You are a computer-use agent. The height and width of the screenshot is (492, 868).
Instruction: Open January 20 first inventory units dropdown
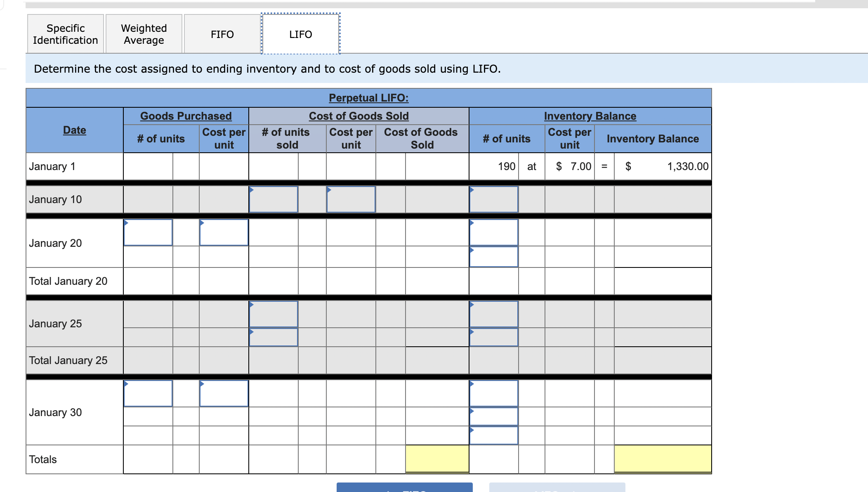coord(493,232)
